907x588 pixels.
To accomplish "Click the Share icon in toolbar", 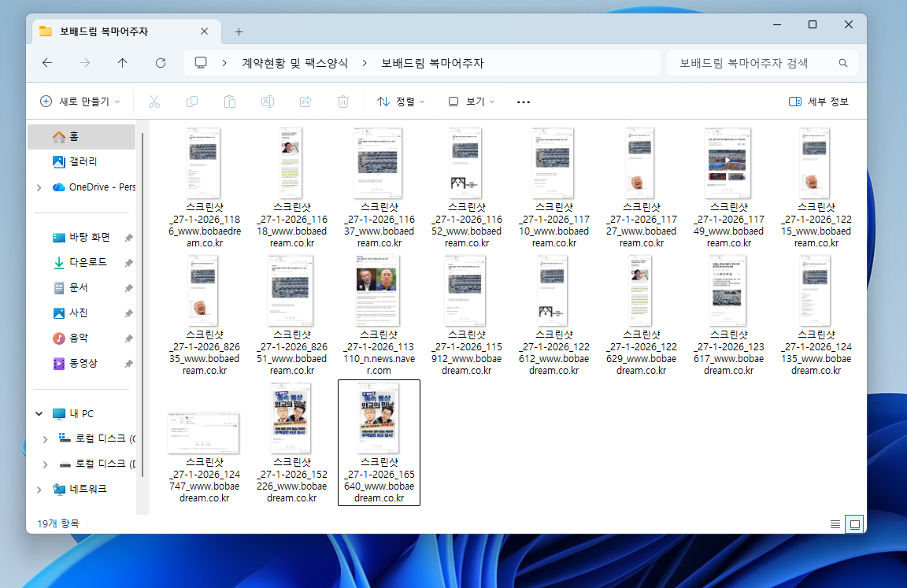I will pyautogui.click(x=305, y=102).
